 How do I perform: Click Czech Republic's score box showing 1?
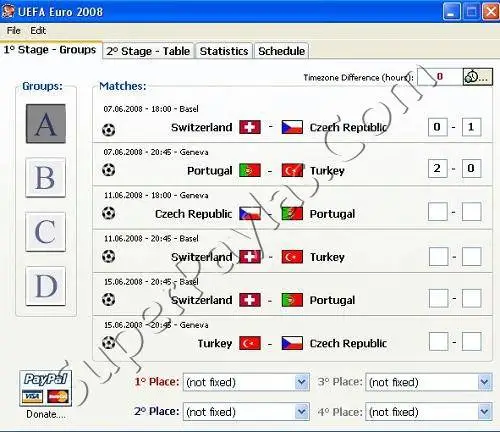[x=471, y=127]
